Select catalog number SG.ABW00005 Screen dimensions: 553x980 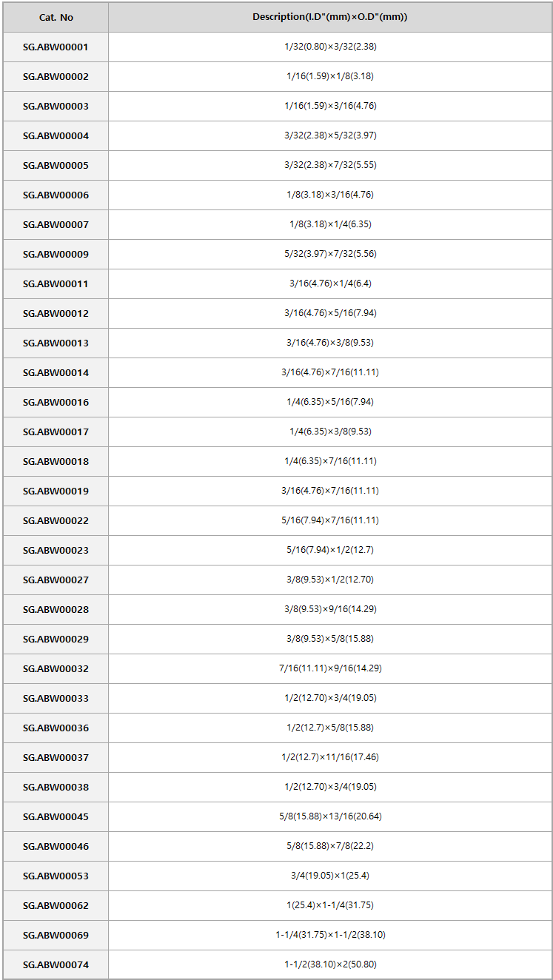[56, 165]
